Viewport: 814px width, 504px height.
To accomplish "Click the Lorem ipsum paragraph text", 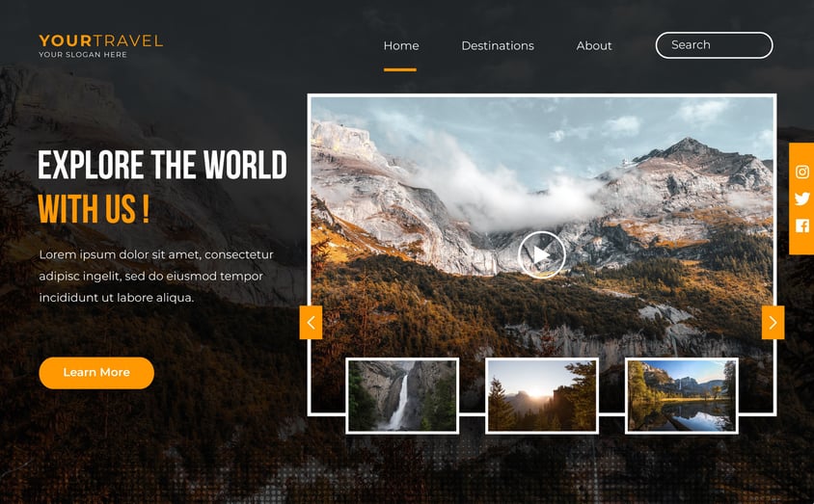I will (x=155, y=276).
